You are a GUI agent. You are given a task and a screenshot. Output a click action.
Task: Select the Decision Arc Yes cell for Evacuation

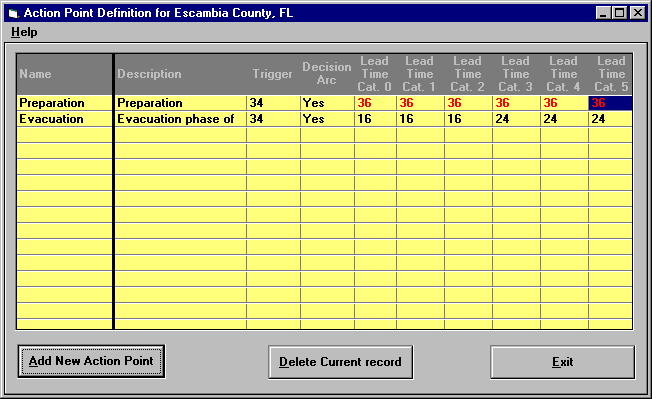(328, 119)
